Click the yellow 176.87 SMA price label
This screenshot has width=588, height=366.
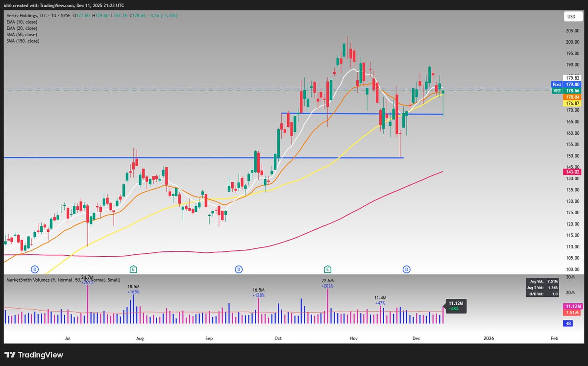[572, 103]
